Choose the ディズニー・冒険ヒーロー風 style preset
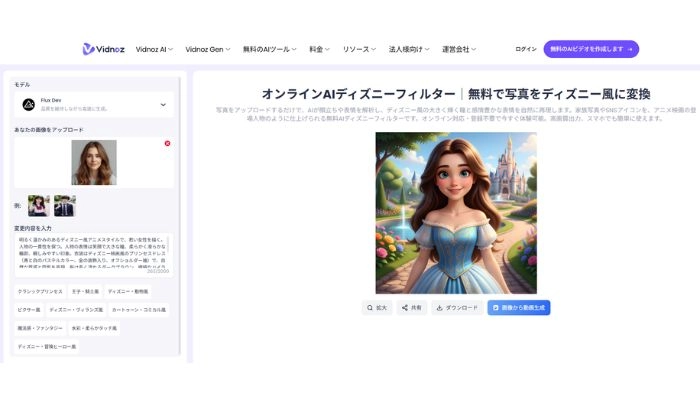 [46, 346]
